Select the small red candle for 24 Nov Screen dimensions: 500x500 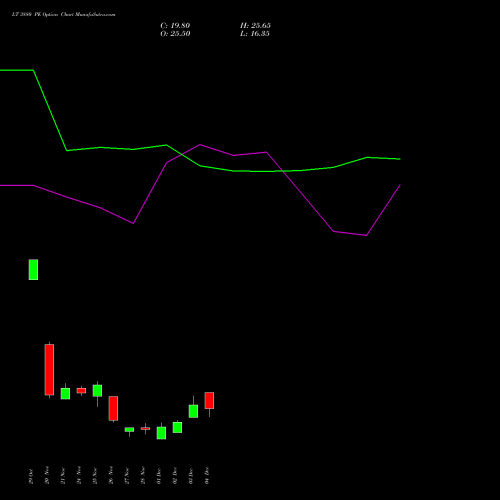(81, 391)
